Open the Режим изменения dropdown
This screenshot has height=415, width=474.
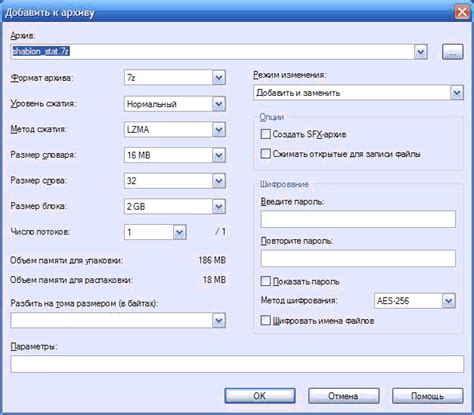[457, 93]
